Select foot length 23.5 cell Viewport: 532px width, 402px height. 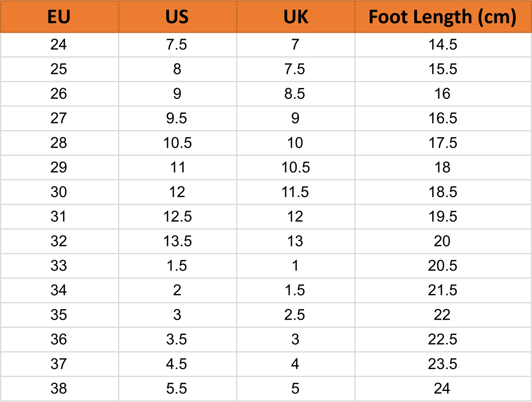[x=443, y=363]
